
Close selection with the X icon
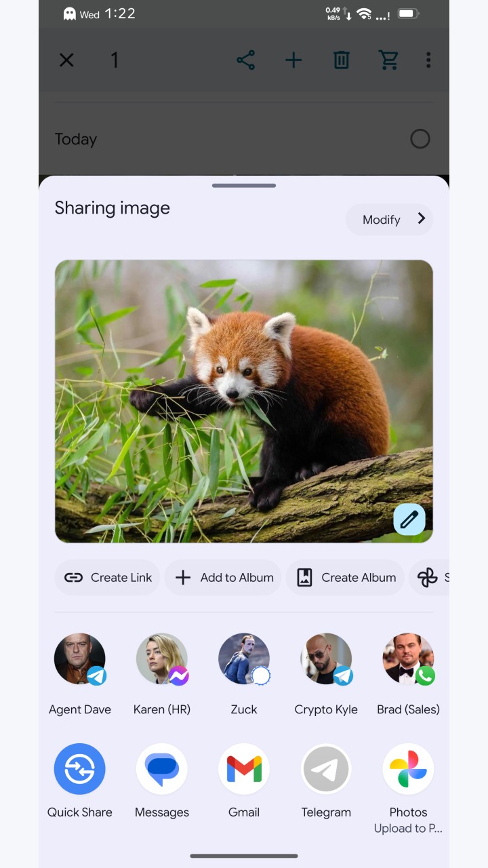pos(66,60)
